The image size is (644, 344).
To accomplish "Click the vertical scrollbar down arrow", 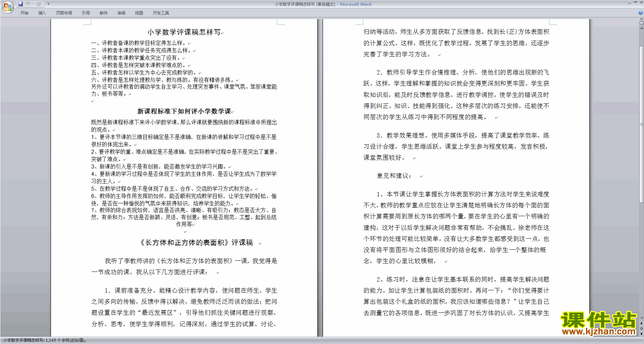I will point(642,318).
